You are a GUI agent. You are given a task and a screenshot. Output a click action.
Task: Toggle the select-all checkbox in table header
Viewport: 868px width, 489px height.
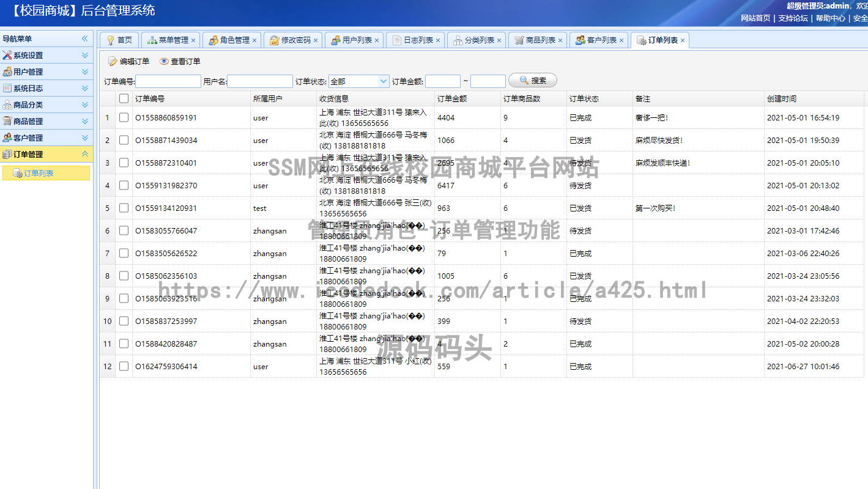pos(124,98)
